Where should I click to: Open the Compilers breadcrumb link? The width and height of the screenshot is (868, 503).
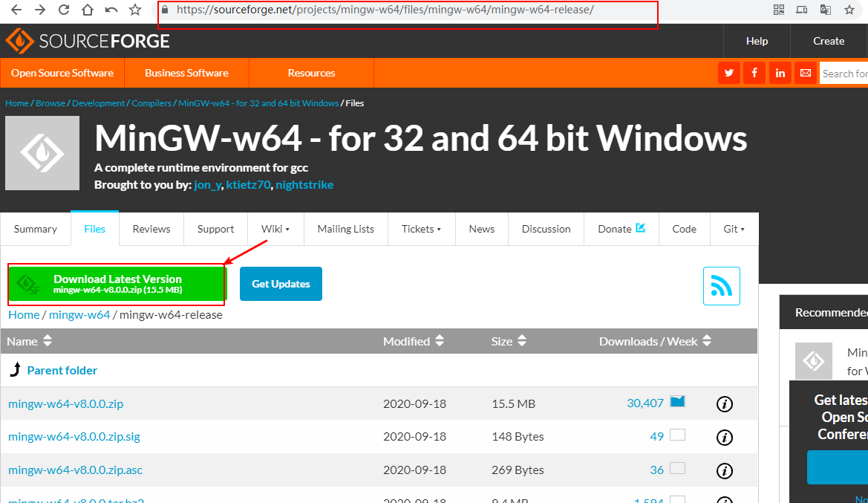coord(151,103)
